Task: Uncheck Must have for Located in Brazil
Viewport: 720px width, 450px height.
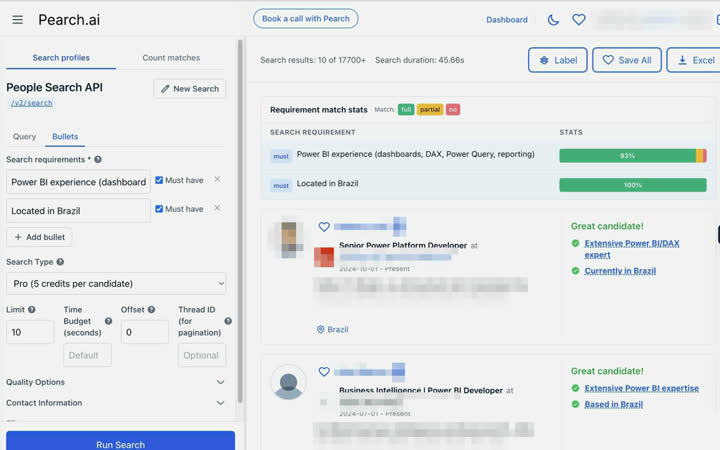Action: (x=159, y=209)
